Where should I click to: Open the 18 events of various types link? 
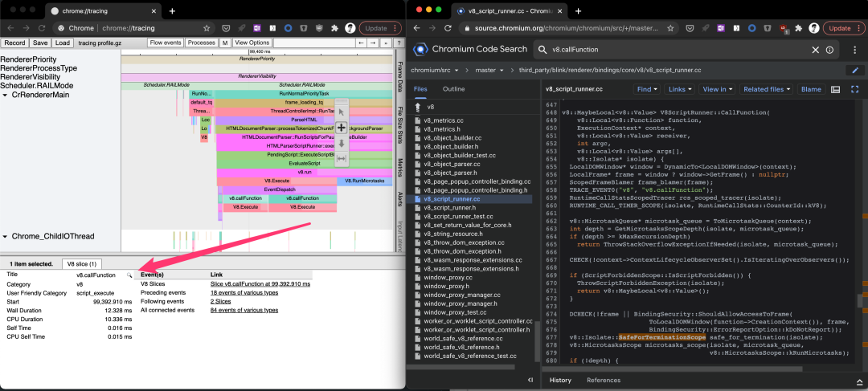point(244,292)
